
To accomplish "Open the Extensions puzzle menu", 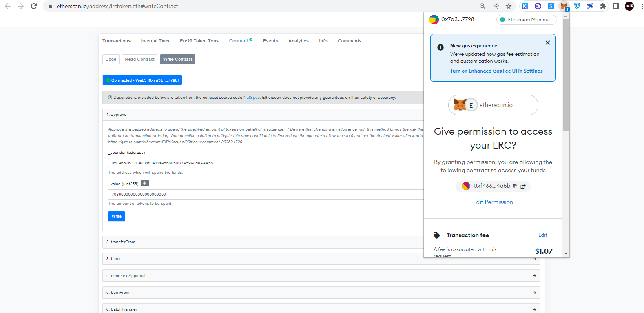I will (603, 6).
